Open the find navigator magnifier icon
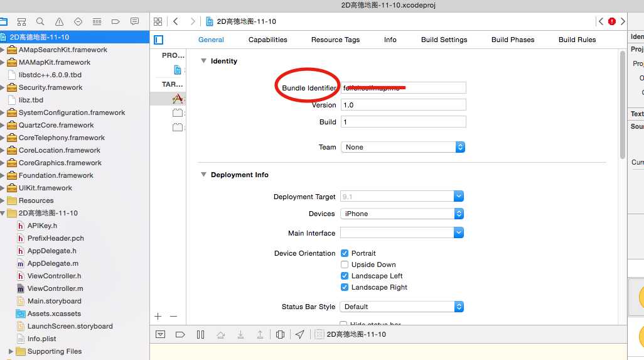The width and height of the screenshot is (644, 360). point(40,21)
